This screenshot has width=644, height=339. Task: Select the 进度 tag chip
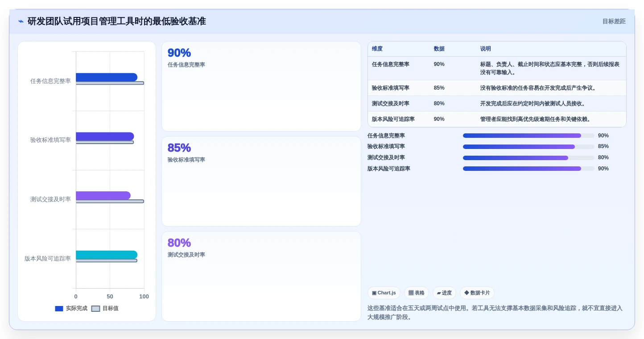tap(444, 293)
